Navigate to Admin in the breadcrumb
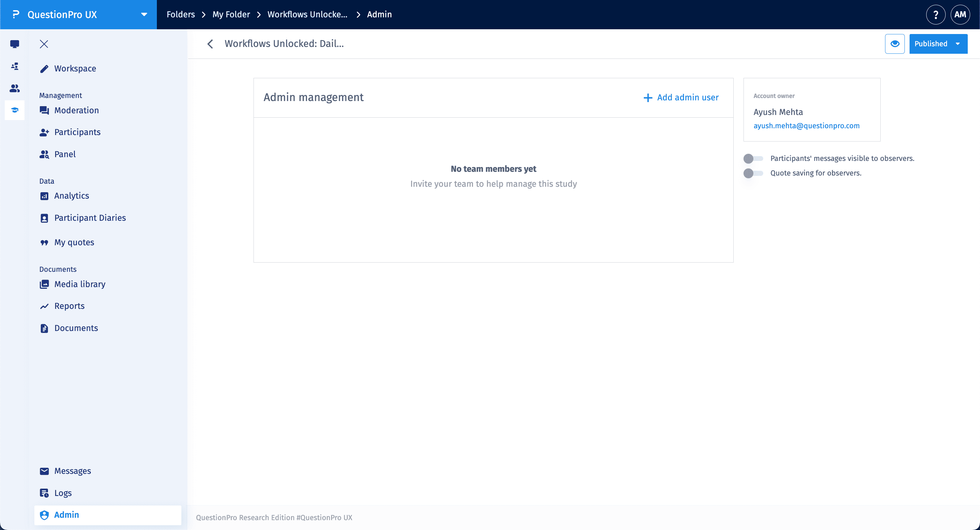The image size is (980, 530). 379,14
